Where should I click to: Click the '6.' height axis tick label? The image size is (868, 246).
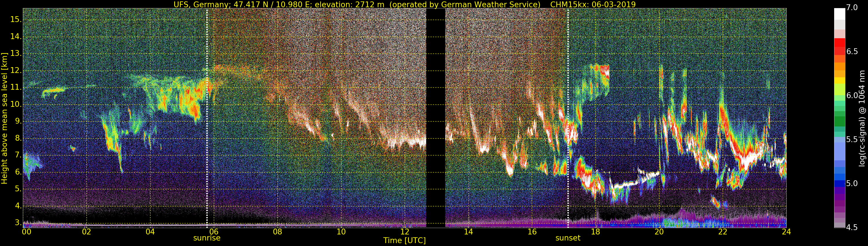coord(18,172)
